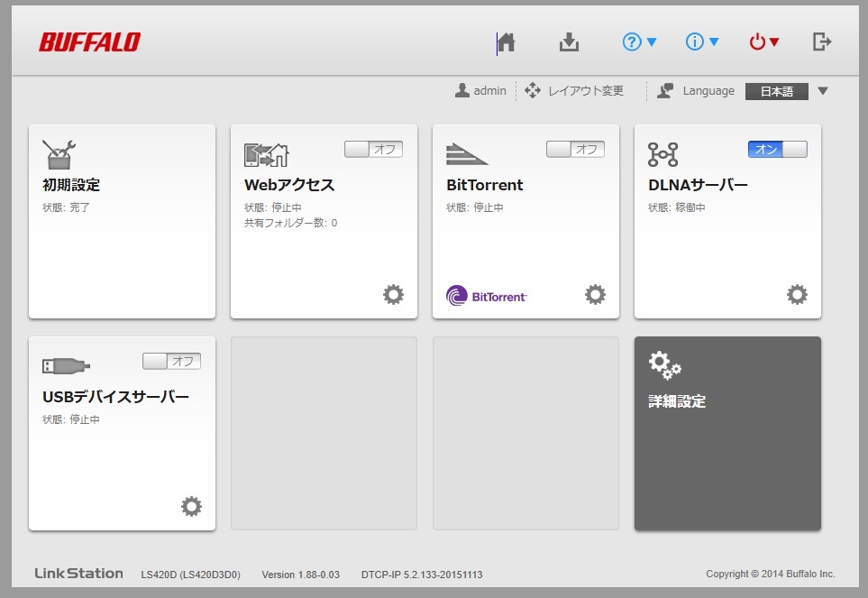Toggle Webアクセス switch on
This screenshot has width=868, height=598.
(374, 149)
